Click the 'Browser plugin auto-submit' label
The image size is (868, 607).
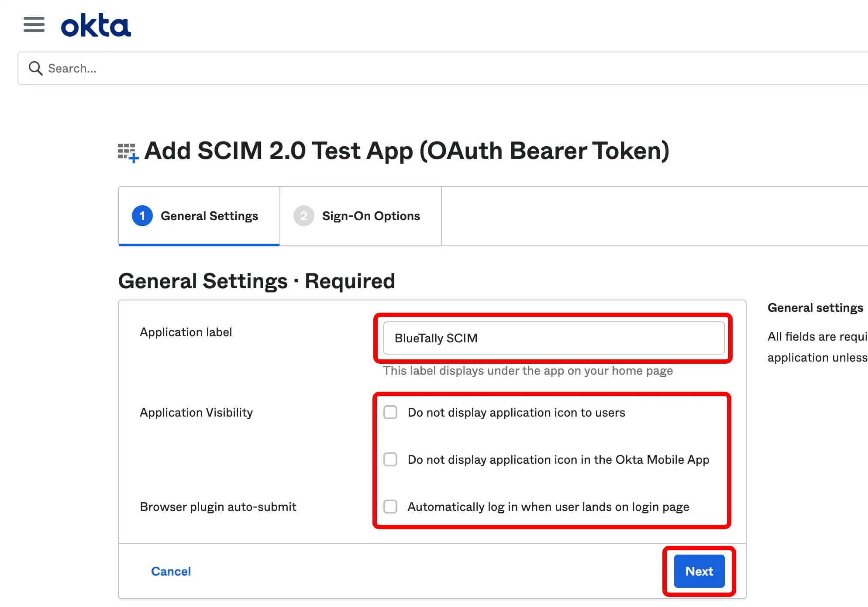[x=218, y=507]
